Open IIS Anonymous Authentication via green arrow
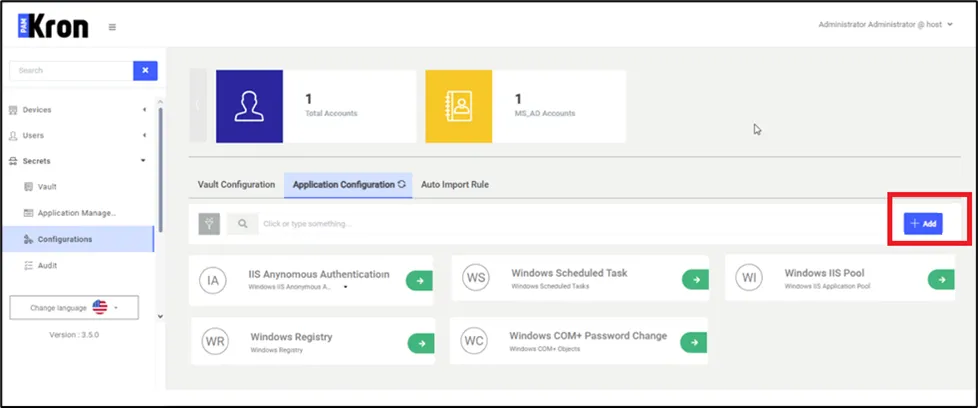This screenshot has width=978, height=408. coord(420,282)
